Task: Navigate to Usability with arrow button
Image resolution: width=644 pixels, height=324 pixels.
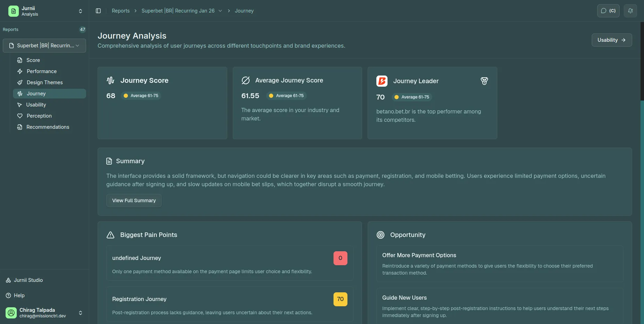Action: click(612, 40)
